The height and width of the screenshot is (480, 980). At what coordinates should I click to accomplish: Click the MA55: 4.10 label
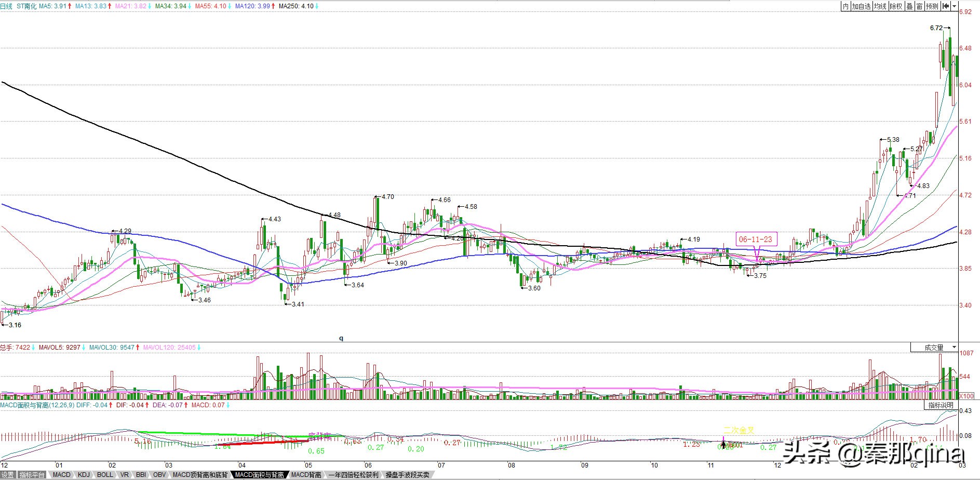(211, 6)
